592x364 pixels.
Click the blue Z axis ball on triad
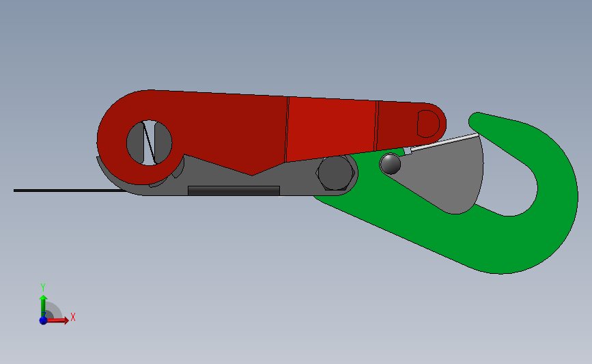(x=43, y=320)
